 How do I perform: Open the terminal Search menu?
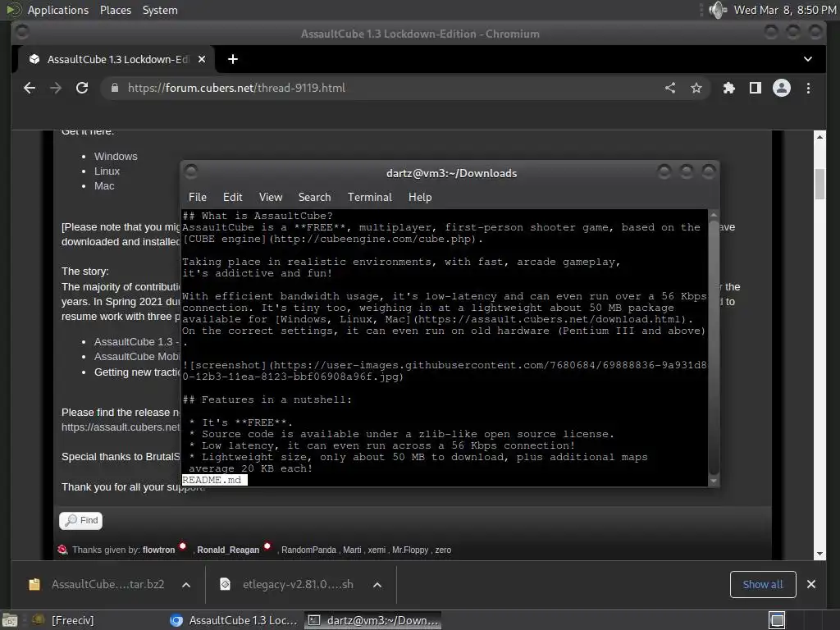[314, 197]
